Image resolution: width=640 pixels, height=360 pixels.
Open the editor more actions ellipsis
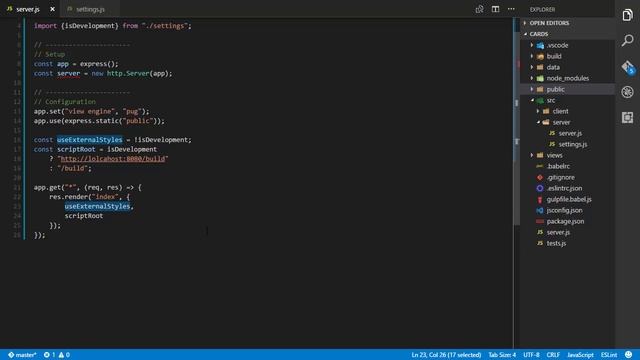511,9
